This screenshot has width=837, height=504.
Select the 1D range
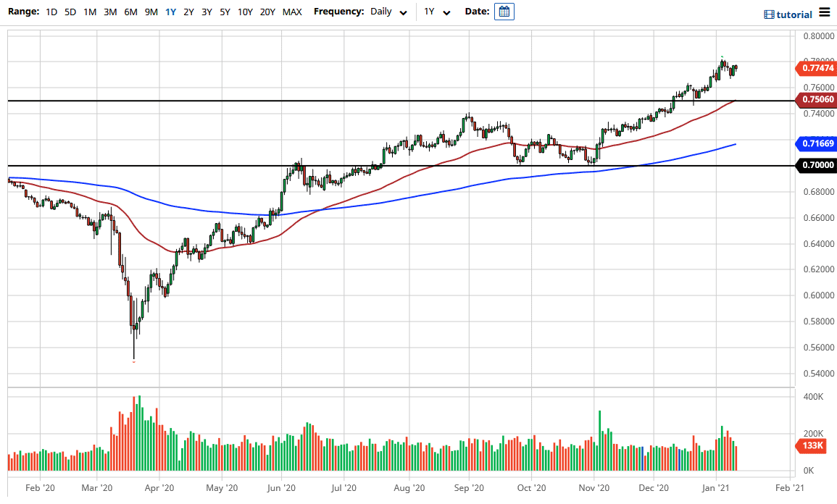pos(51,12)
